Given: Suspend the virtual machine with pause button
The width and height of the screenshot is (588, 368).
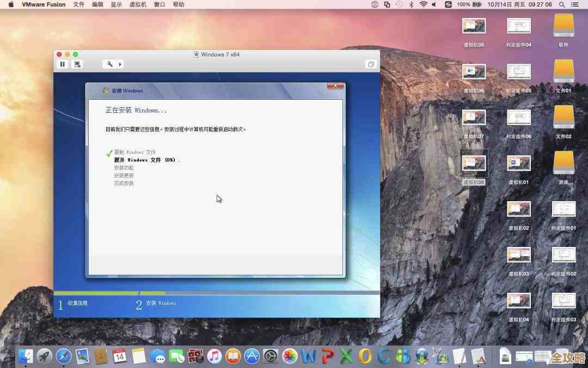Looking at the screenshot, I should [63, 64].
